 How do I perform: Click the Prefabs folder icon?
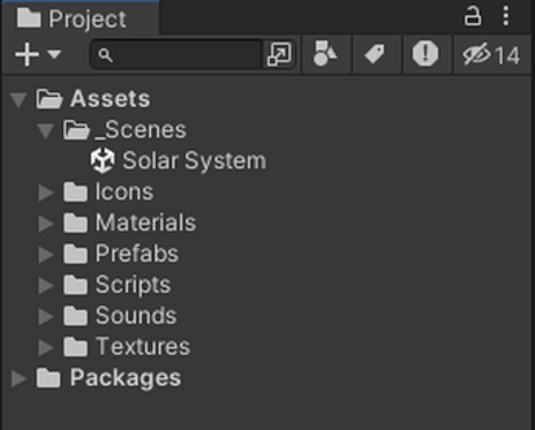[75, 254]
